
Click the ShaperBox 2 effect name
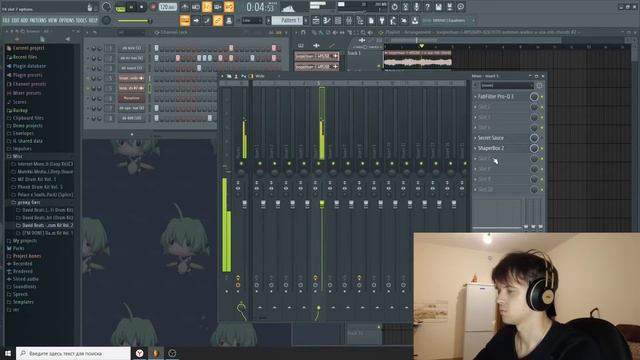pyautogui.click(x=491, y=148)
